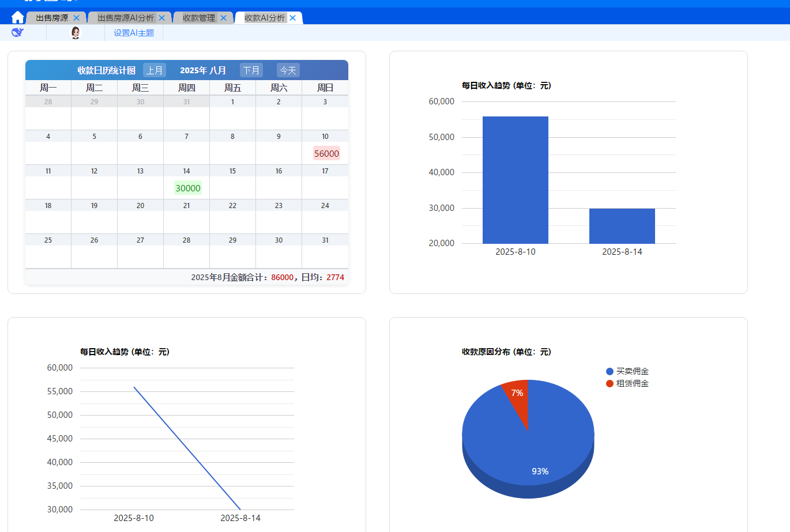Close the 出售房源AI分析 tab

pos(162,18)
